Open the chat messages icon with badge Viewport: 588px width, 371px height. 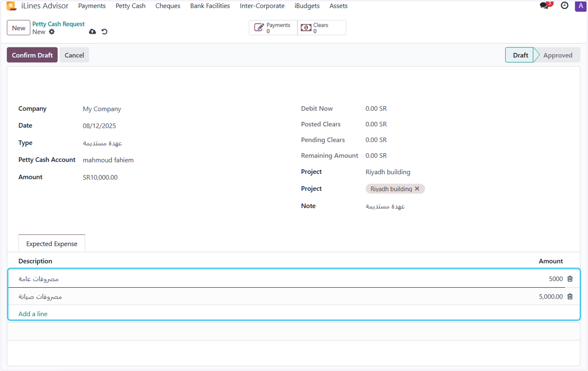[545, 5]
